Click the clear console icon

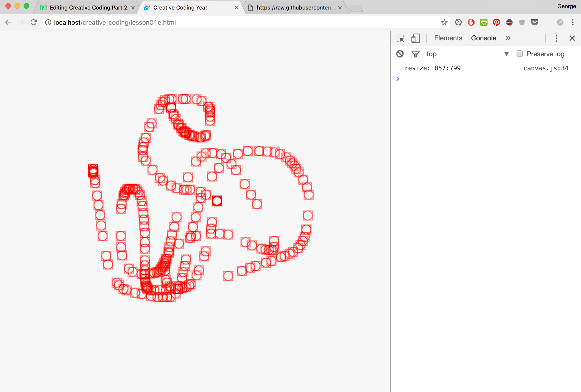[399, 54]
